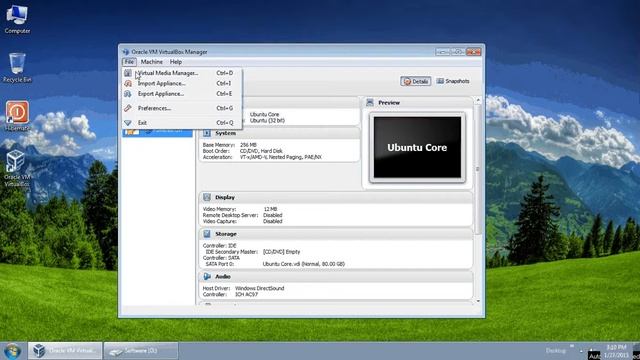The width and height of the screenshot is (640, 360).
Task: Open the Computer desktop icon
Action: tap(17, 19)
